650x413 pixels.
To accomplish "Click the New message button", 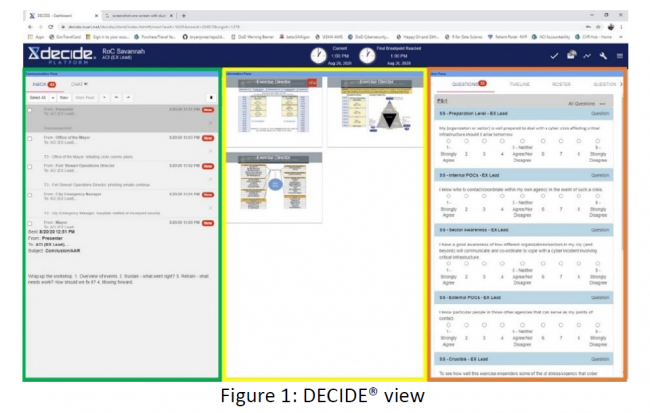I will point(64,98).
